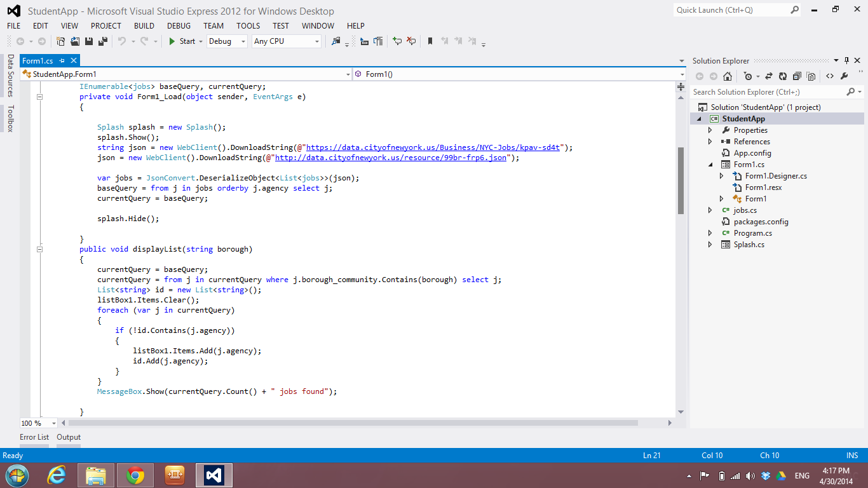This screenshot has height=488, width=868.
Task: Open the Error List panel tab
Action: [34, 437]
